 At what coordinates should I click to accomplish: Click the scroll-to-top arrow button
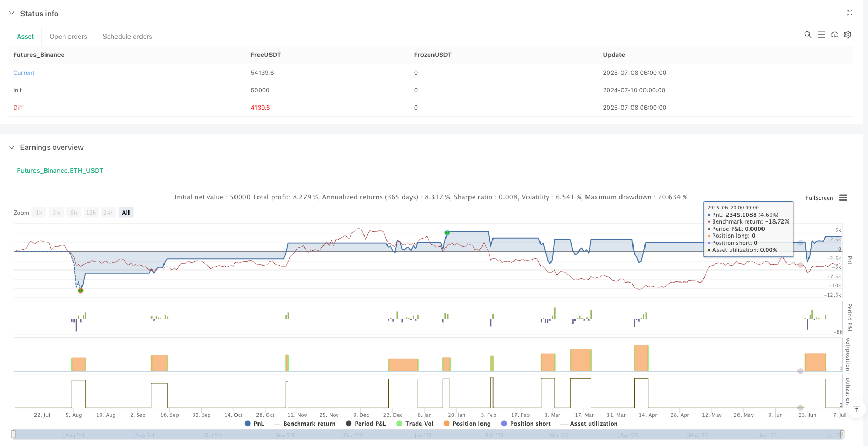coord(857,409)
